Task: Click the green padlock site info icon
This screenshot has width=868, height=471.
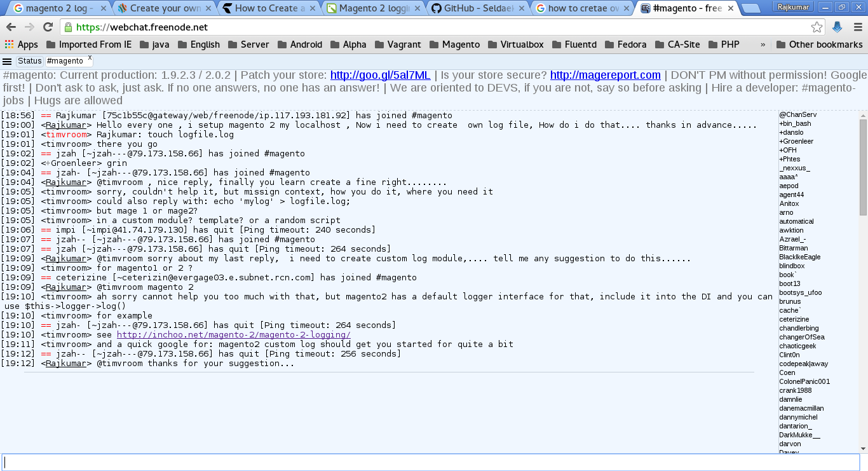Action: [x=68, y=27]
